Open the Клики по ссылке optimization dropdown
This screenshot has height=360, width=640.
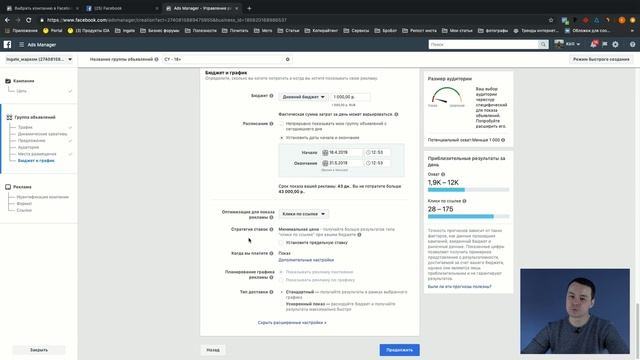click(x=303, y=214)
